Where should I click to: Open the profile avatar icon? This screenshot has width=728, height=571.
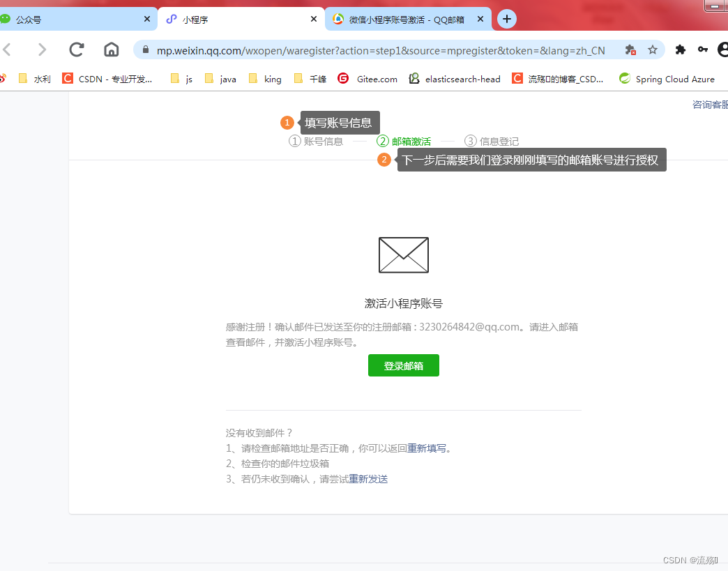pyautogui.click(x=722, y=50)
